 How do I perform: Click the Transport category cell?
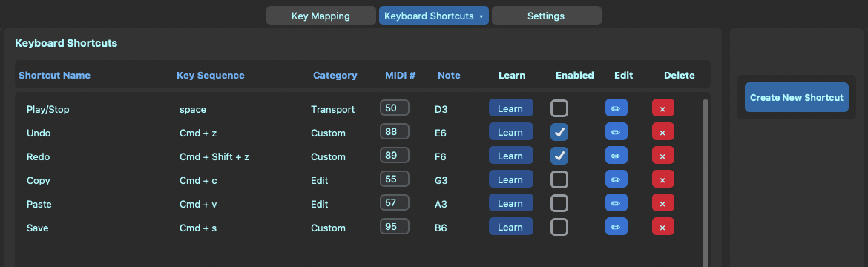point(332,109)
